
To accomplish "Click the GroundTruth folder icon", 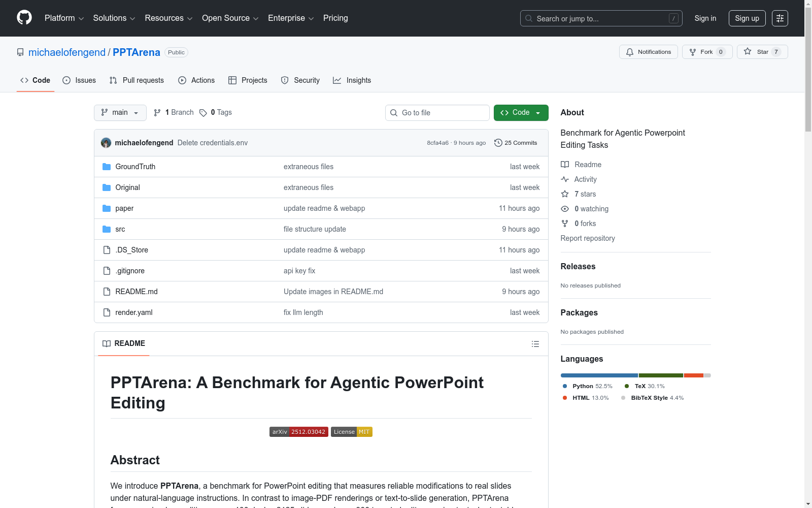I will pyautogui.click(x=107, y=167).
